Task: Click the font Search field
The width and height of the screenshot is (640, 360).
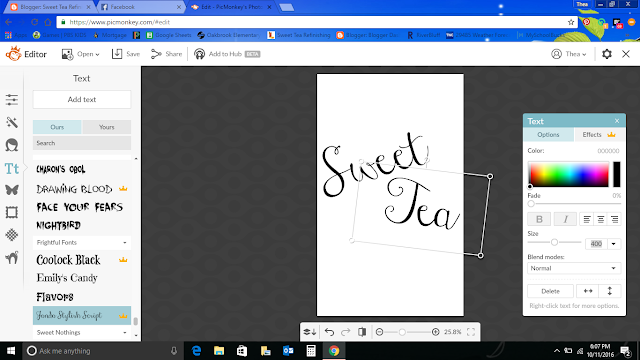Action: coord(82,143)
